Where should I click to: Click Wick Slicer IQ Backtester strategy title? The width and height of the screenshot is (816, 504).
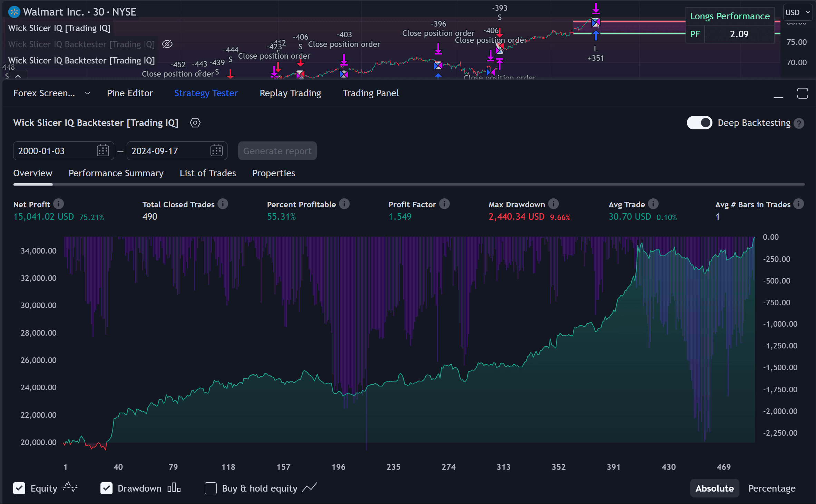click(96, 123)
